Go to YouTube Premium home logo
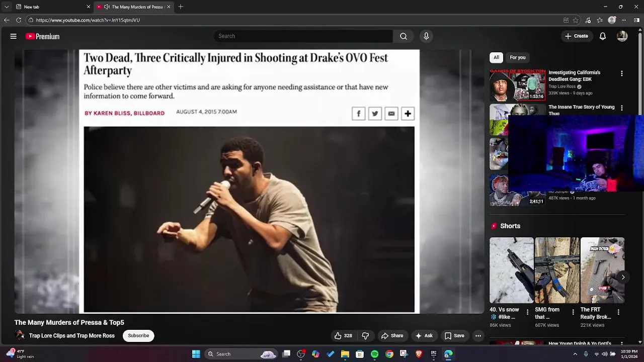 pos(43,36)
